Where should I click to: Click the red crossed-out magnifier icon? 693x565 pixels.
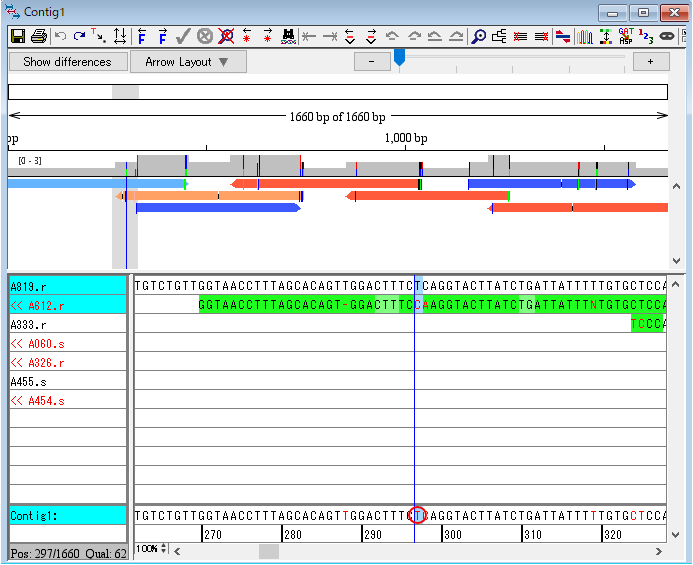(226, 36)
